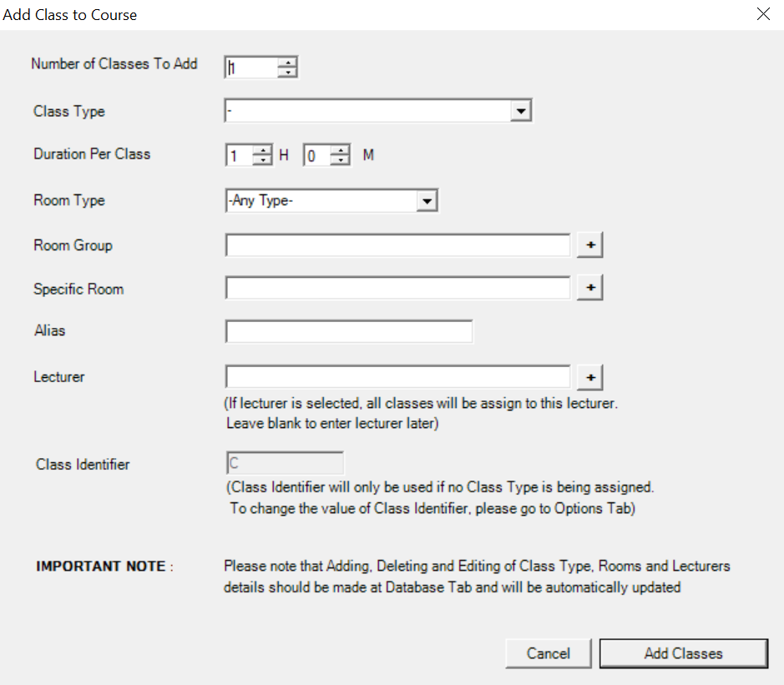Viewport: 784px width, 685px height.
Task: Increase the duration minutes value
Action: point(340,151)
